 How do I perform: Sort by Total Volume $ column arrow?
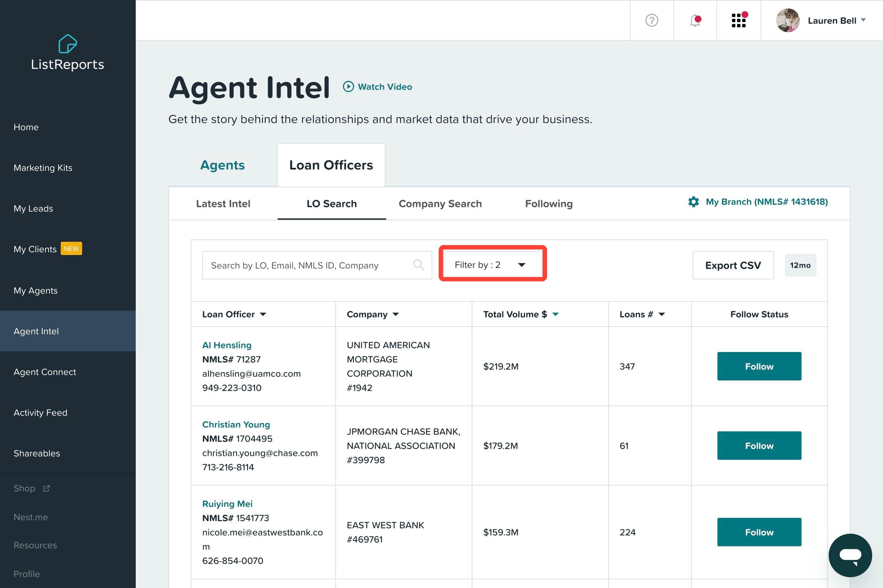tap(556, 314)
